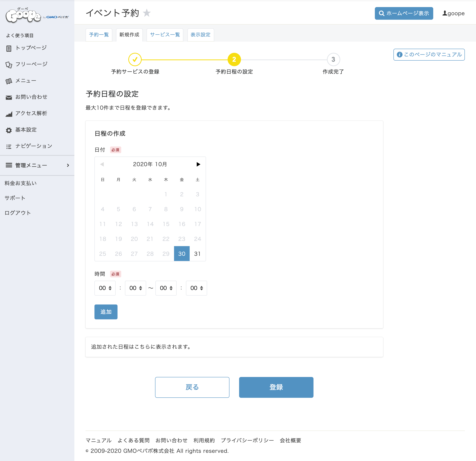Open 基本設定 via the gear icon
The height and width of the screenshot is (461, 476).
(x=9, y=130)
